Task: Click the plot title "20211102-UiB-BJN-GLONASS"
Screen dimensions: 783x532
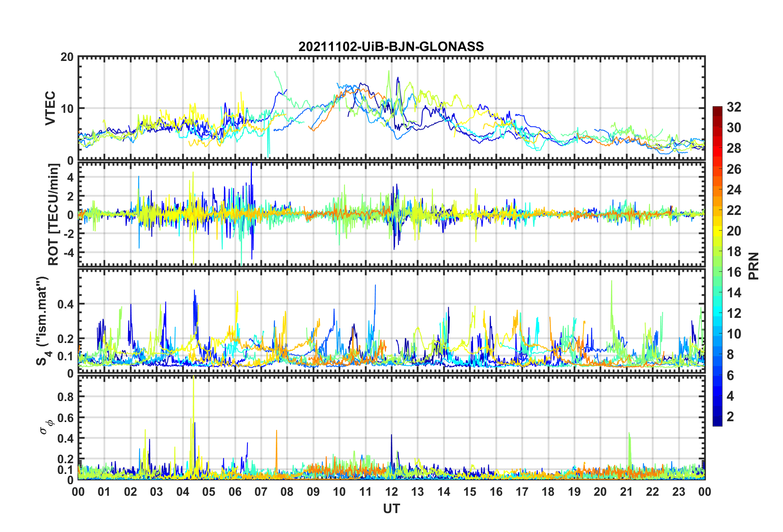Action: [x=391, y=47]
